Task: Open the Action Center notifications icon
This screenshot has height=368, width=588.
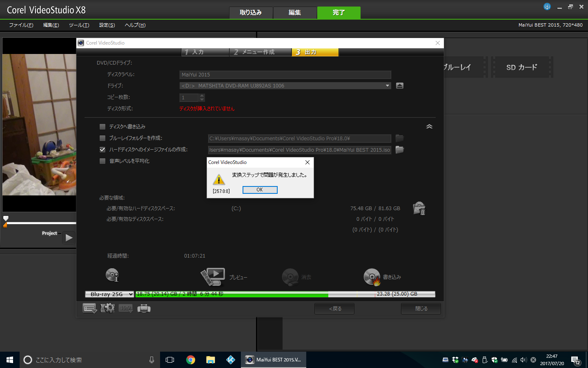Action: [x=576, y=360]
